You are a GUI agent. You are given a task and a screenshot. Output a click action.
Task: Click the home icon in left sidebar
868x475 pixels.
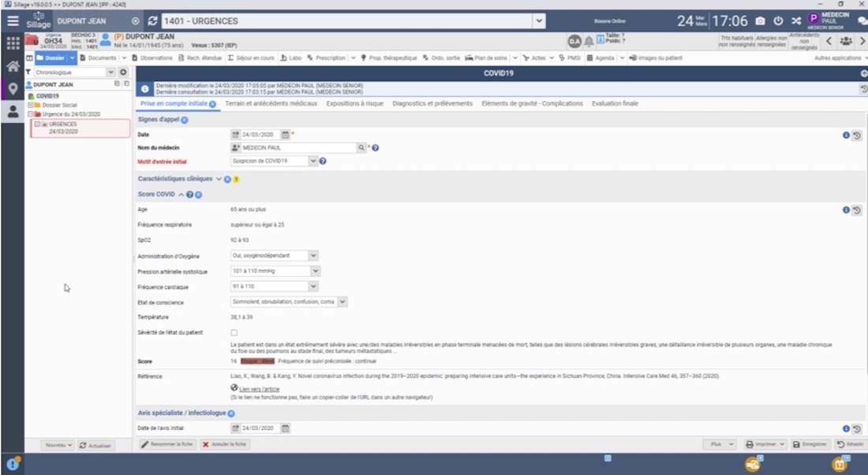pos(13,66)
